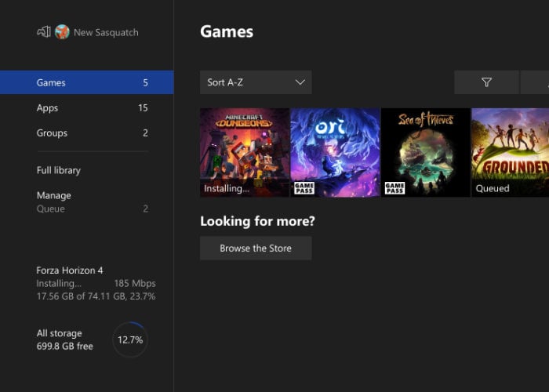The width and height of the screenshot is (549, 392).
Task: Select the Games tab in sidebar
Action: click(x=87, y=82)
